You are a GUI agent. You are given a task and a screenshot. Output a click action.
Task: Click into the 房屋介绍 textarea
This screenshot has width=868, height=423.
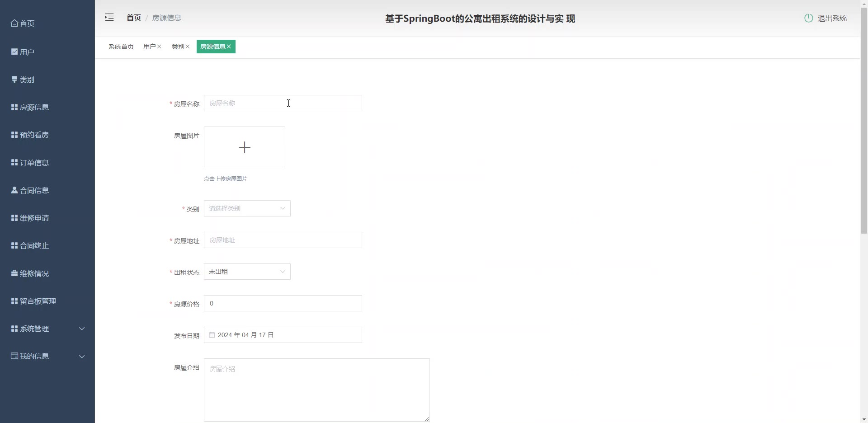(x=317, y=390)
